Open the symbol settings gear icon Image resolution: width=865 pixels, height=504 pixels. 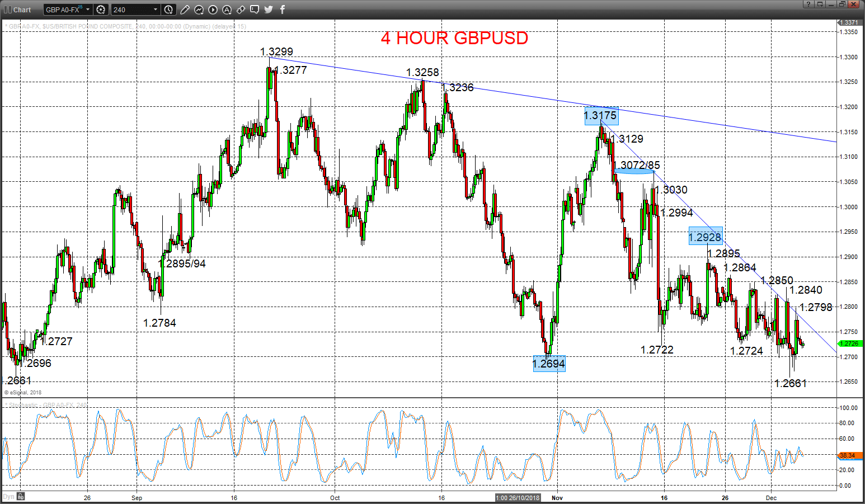tap(101, 10)
